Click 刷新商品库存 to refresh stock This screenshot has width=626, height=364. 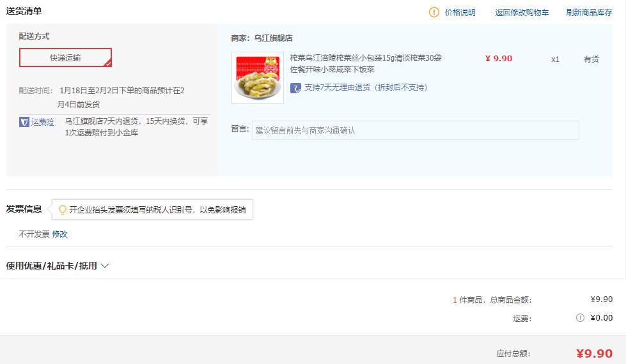[x=589, y=12]
